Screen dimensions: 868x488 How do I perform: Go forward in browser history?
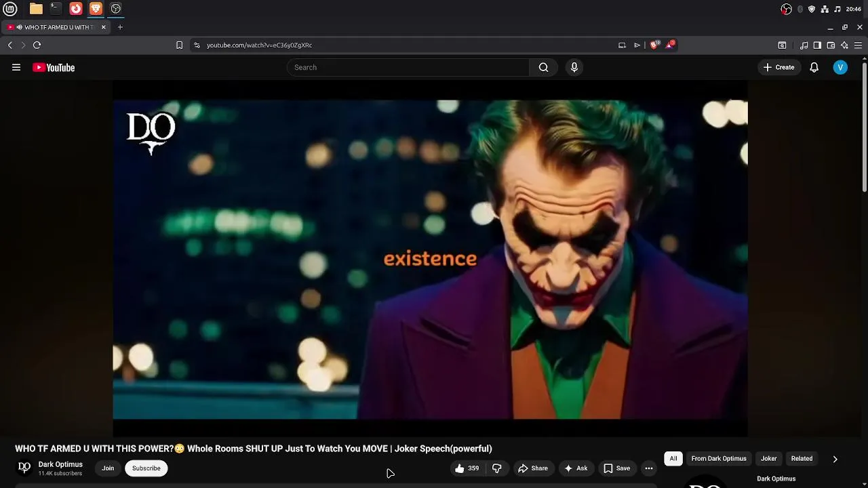click(23, 45)
